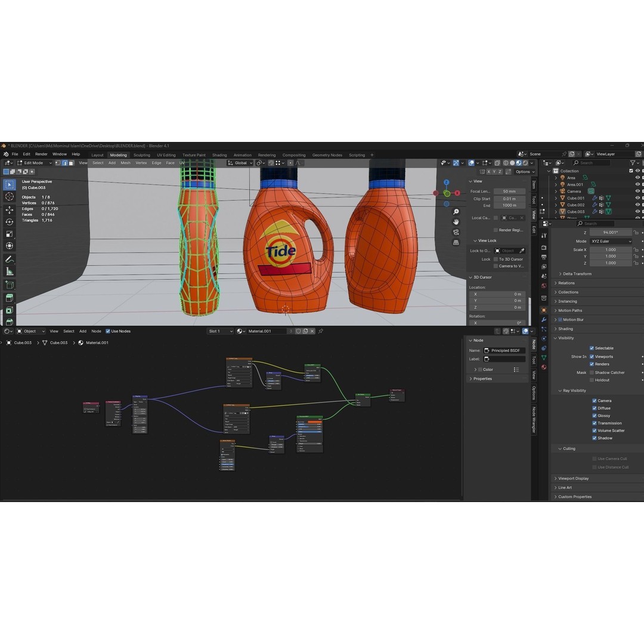Open Modifiers wrench properties tab

coord(544,320)
